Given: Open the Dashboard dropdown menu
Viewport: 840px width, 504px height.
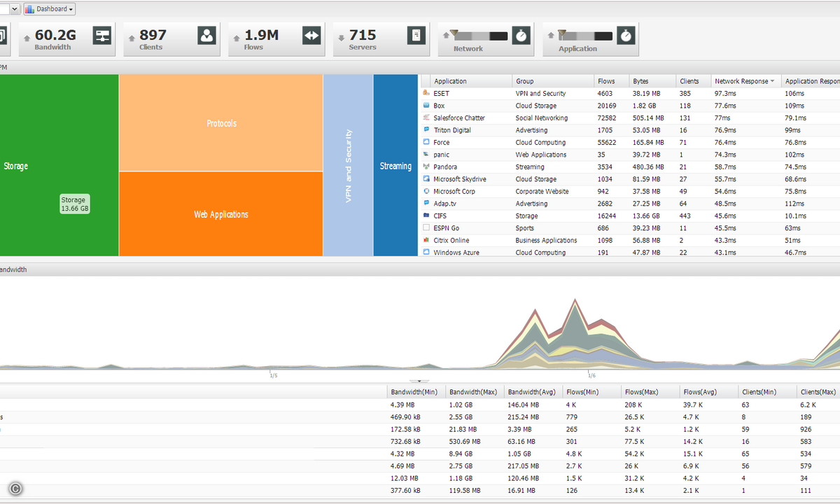Looking at the screenshot, I should pyautogui.click(x=50, y=9).
